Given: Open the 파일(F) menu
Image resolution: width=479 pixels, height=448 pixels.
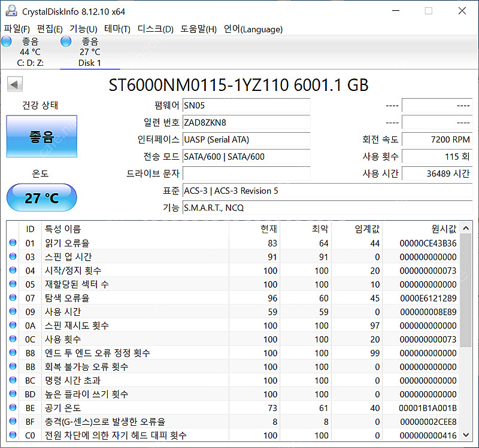Looking at the screenshot, I should (17, 29).
